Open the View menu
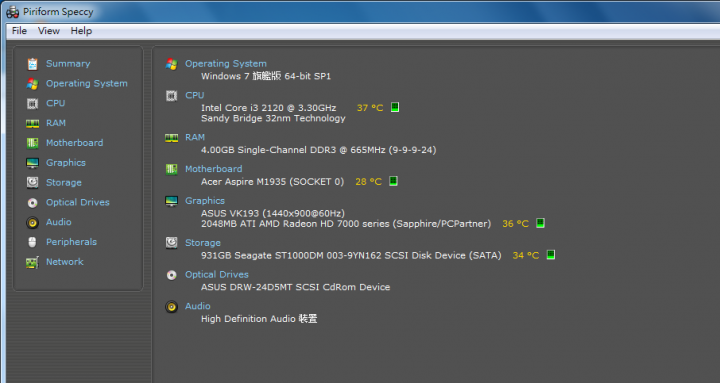 (x=49, y=31)
